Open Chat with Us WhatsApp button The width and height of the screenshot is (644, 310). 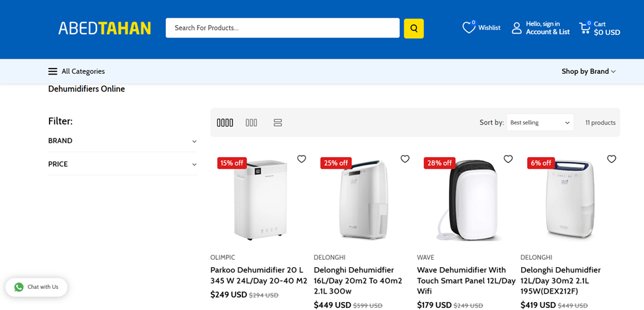[x=36, y=287]
